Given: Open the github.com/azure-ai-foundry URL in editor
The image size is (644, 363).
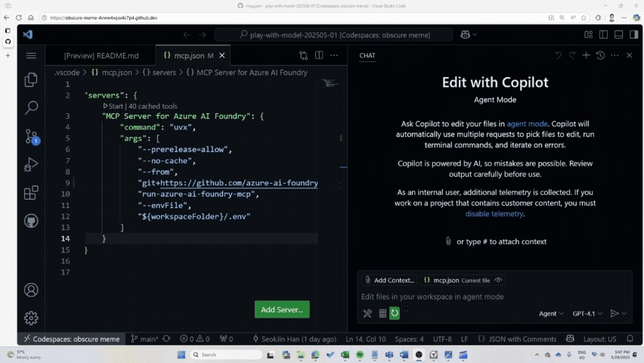Looking at the screenshot, I should (239, 183).
